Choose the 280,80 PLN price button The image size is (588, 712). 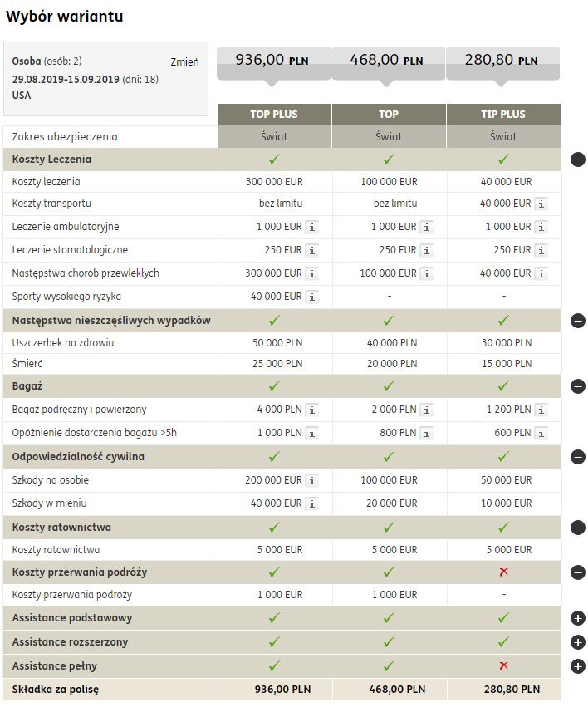(x=502, y=64)
